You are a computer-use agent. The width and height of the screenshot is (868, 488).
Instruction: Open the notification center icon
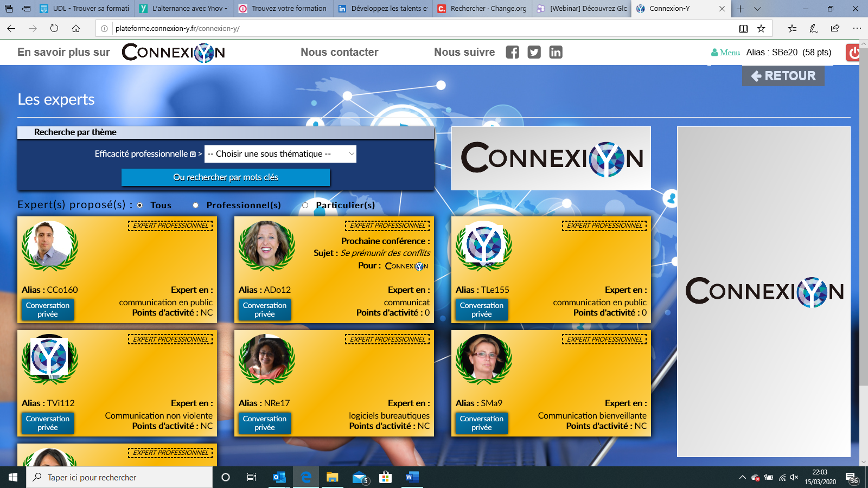click(x=852, y=478)
